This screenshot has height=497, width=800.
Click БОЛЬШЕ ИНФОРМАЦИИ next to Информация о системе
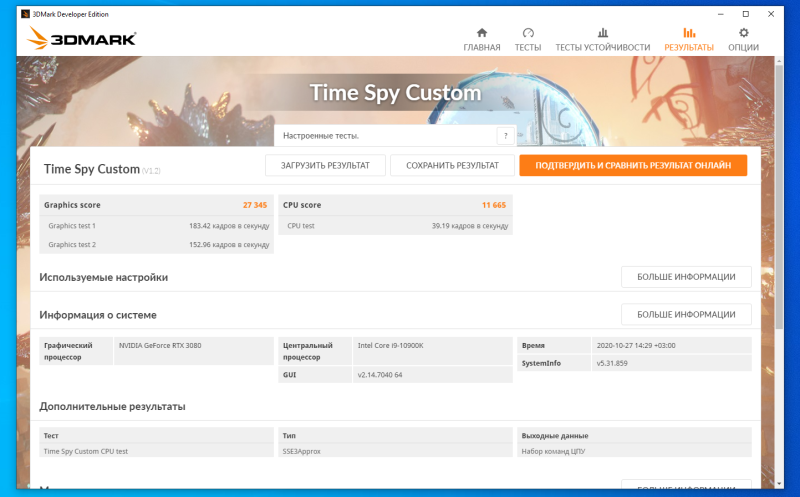(686, 314)
